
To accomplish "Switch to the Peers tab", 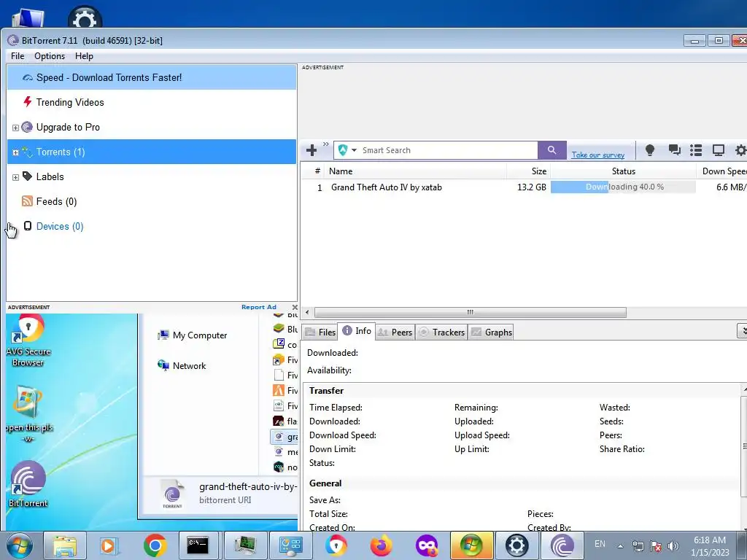I will pyautogui.click(x=395, y=332).
